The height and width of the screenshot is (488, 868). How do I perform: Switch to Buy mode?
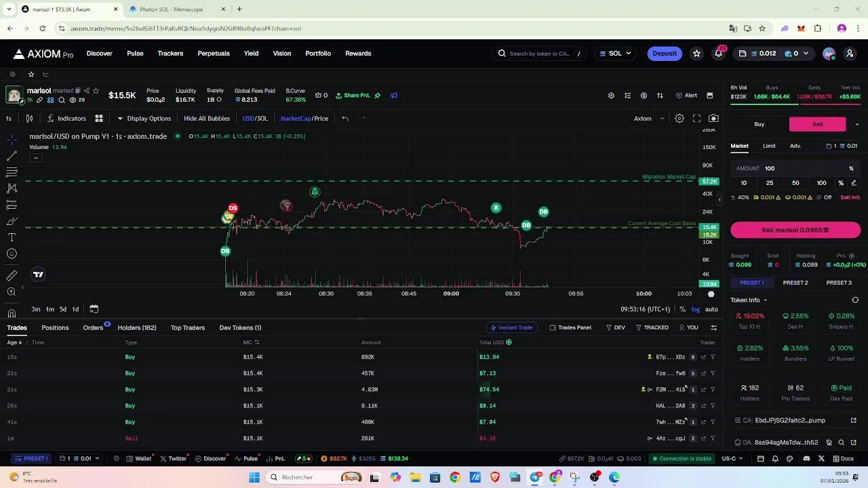coord(759,124)
